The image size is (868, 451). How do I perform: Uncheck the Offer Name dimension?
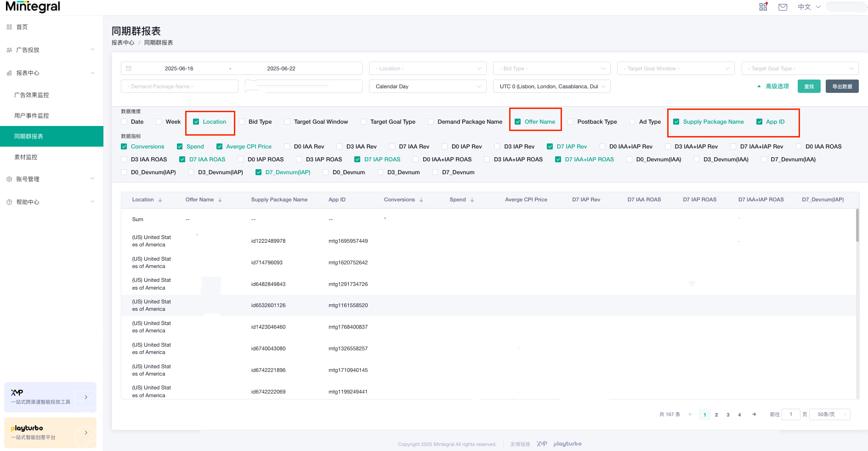(x=518, y=122)
